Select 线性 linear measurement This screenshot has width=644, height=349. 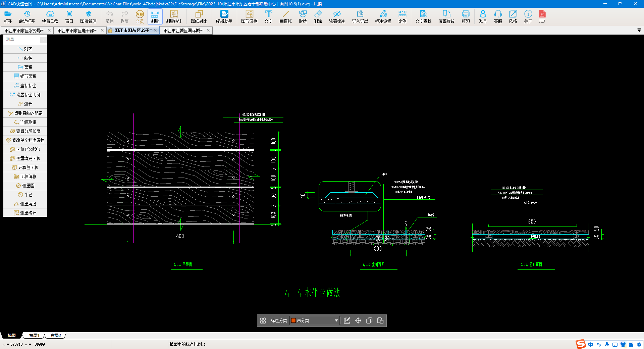(25, 58)
